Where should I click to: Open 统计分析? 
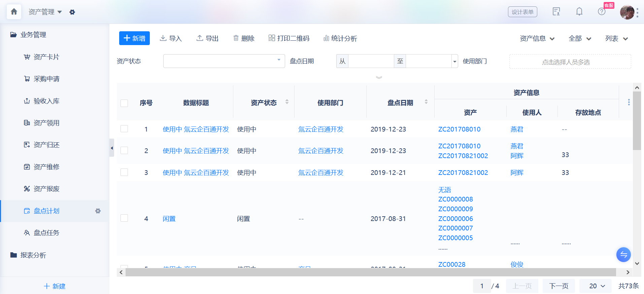(x=340, y=38)
